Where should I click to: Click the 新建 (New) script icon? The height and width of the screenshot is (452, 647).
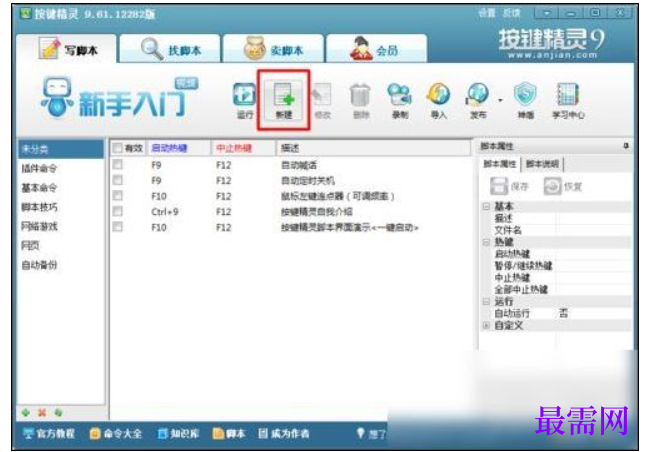coord(284,99)
